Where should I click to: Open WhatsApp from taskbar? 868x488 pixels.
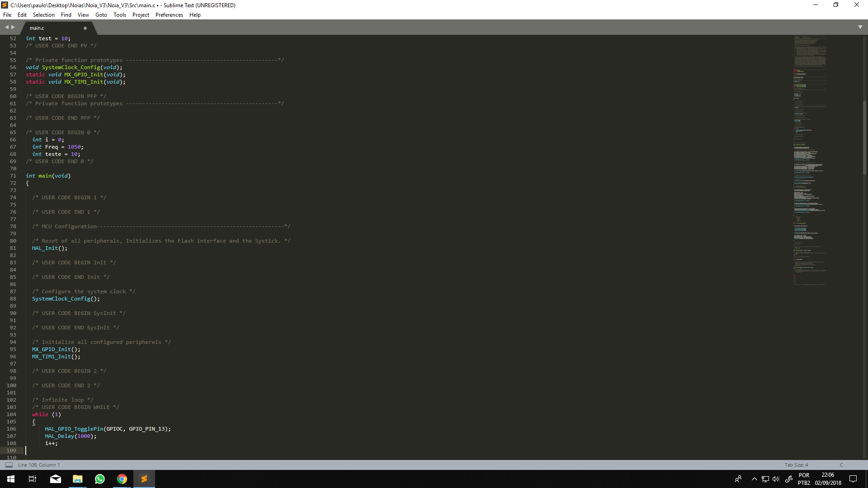click(100, 479)
